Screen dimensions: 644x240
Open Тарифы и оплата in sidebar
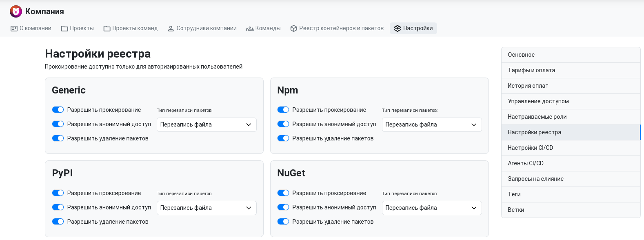[x=571, y=70]
